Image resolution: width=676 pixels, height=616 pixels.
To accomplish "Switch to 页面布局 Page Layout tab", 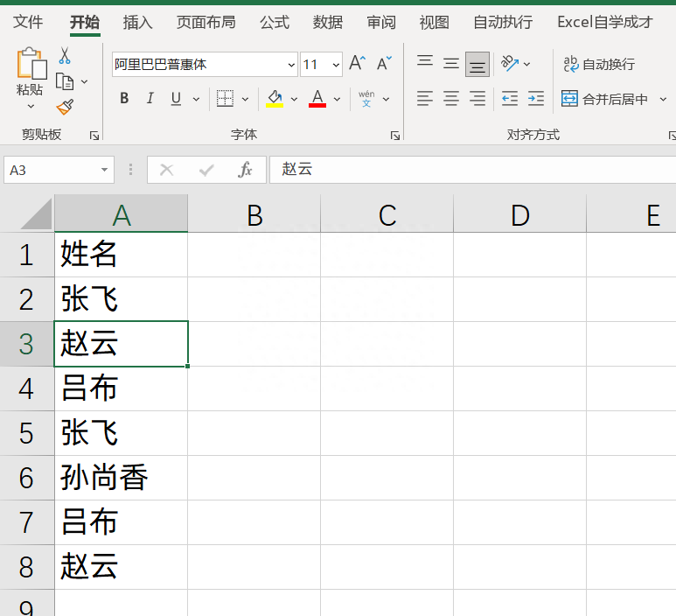I will (206, 22).
